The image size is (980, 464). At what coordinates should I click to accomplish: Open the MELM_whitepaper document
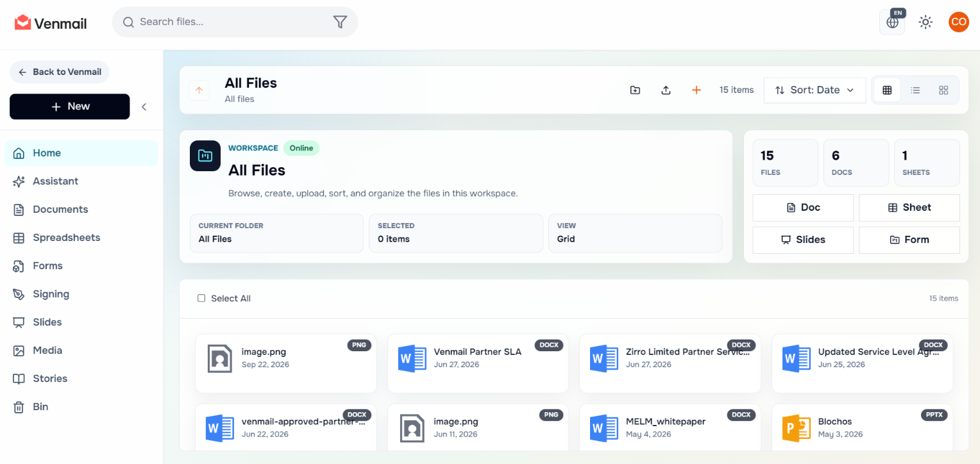coord(670,427)
